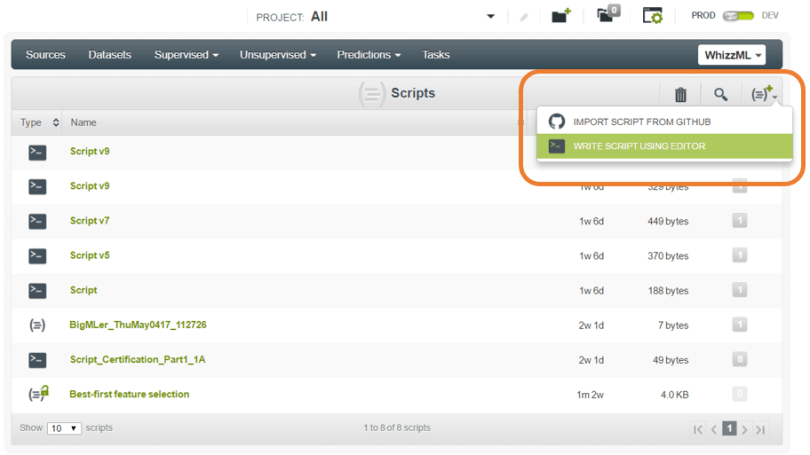Open the WhizzML dropdown menu
810x455 pixels.
click(731, 55)
